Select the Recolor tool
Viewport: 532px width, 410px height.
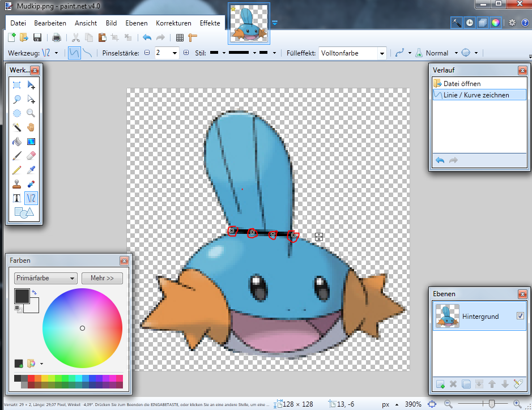coord(31,184)
